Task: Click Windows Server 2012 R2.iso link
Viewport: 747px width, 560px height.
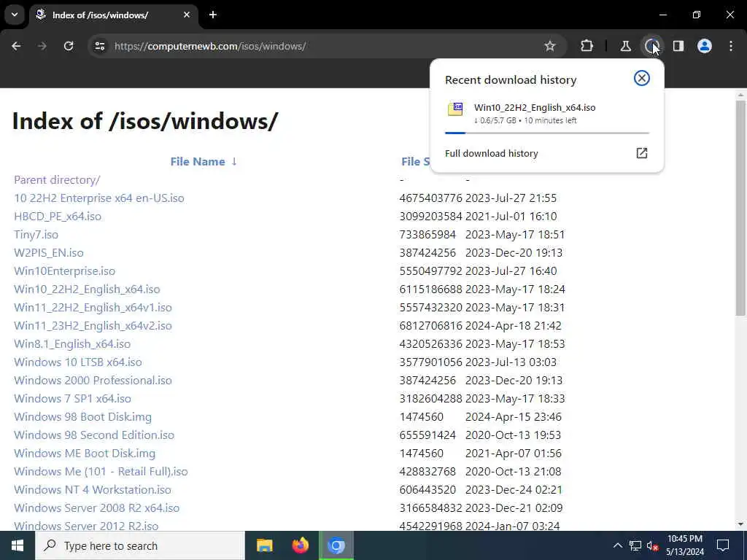Action: (86, 526)
